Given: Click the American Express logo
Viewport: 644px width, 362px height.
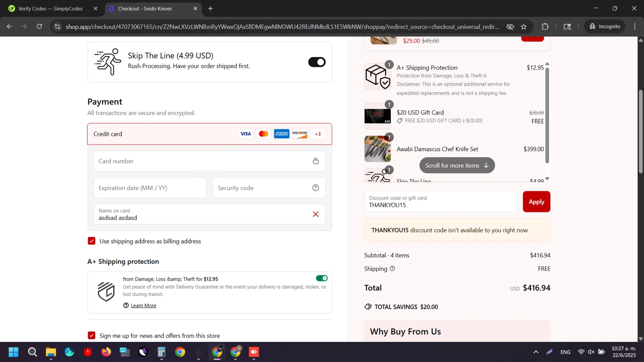Looking at the screenshot, I should pos(282,134).
